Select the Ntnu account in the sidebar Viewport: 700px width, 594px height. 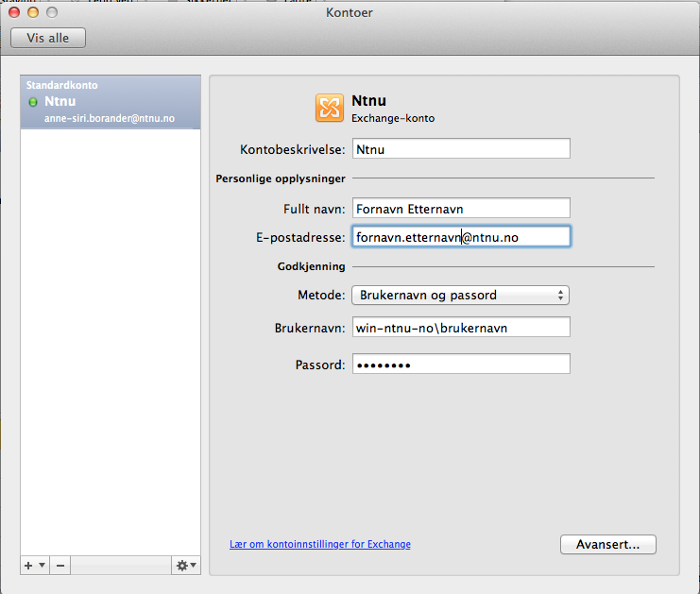pos(111,102)
